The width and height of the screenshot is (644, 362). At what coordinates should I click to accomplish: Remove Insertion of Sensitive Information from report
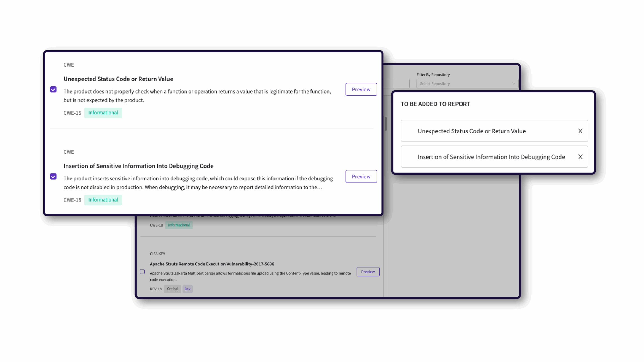580,157
